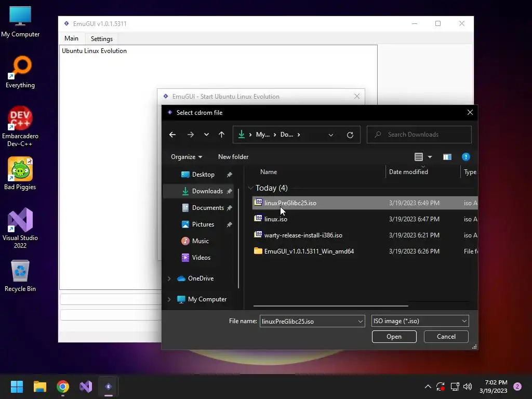
Task: Select Ubuntu Linux Evolution in EmuGUI list
Action: point(94,51)
